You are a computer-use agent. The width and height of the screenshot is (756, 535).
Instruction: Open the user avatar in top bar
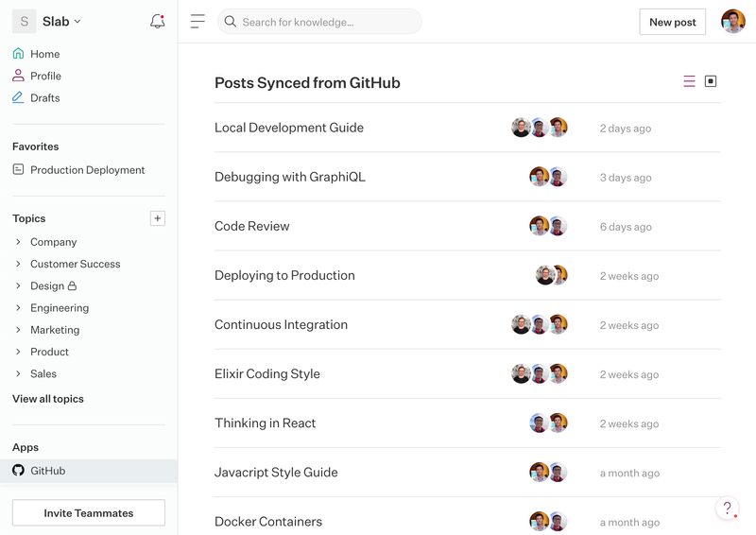732,22
